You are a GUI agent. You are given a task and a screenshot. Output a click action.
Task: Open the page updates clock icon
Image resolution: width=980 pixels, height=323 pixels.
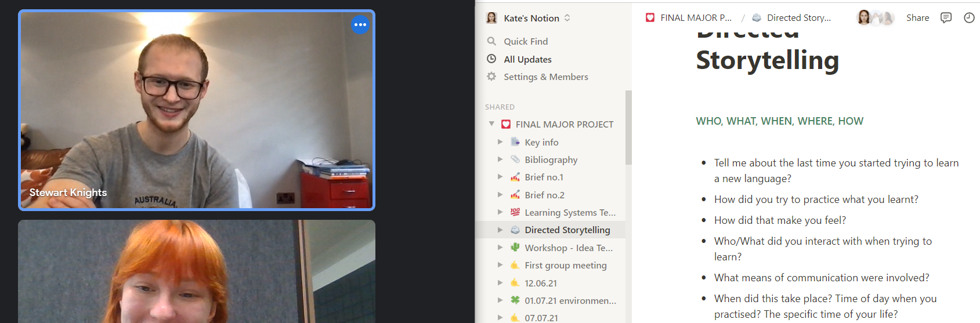coord(969,18)
